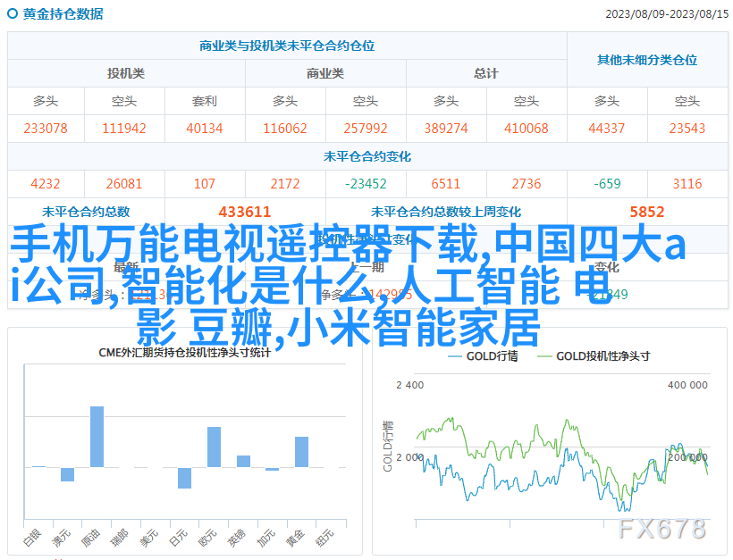Click the change value 26081

coord(124,184)
